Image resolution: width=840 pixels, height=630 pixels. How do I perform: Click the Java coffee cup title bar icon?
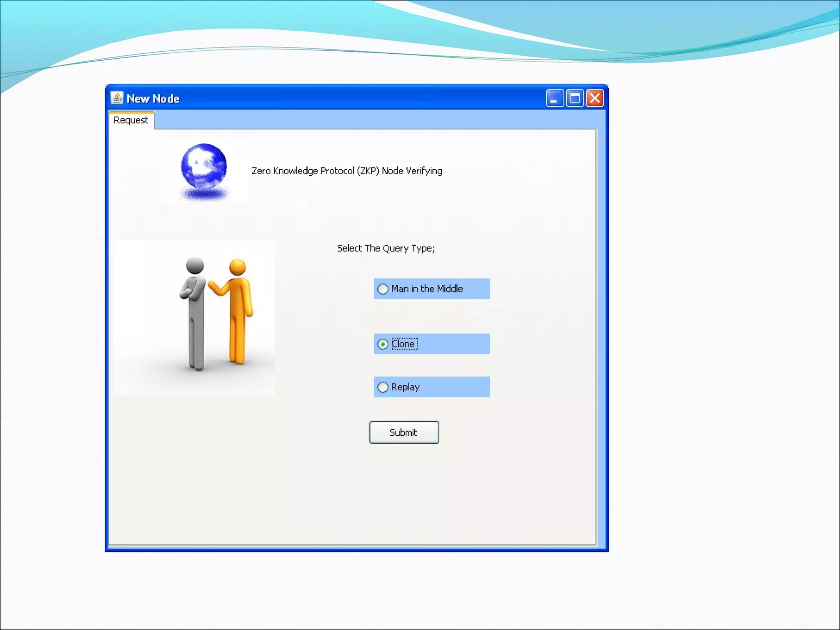(117, 98)
